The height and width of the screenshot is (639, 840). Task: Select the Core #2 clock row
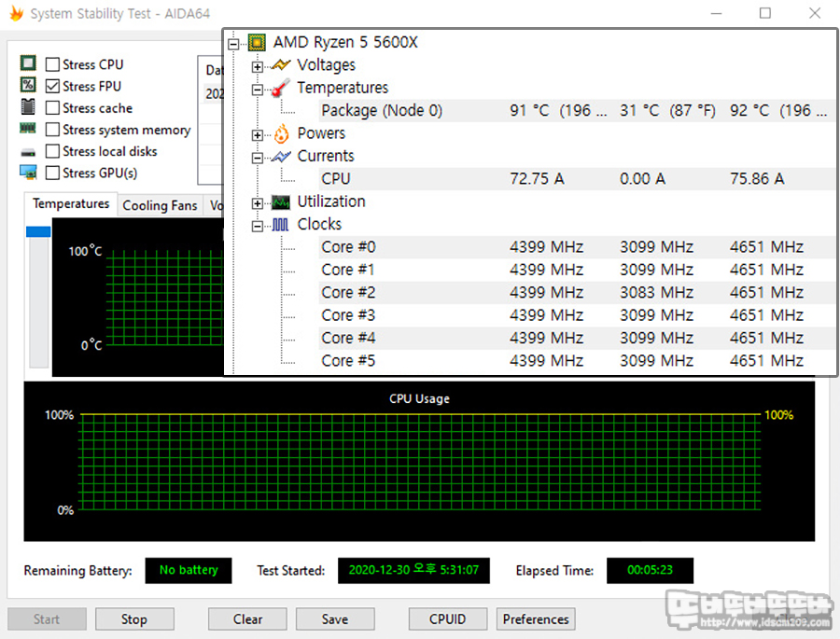[577, 293]
